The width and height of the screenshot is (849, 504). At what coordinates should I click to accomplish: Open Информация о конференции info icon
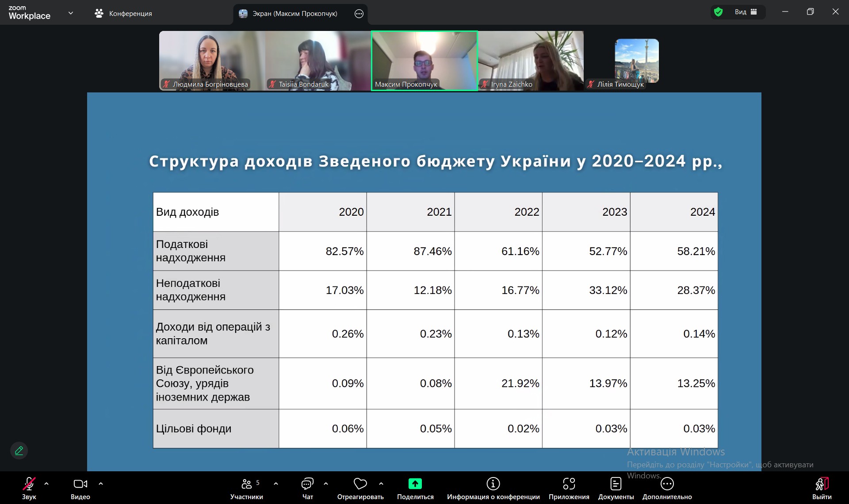coord(493,484)
